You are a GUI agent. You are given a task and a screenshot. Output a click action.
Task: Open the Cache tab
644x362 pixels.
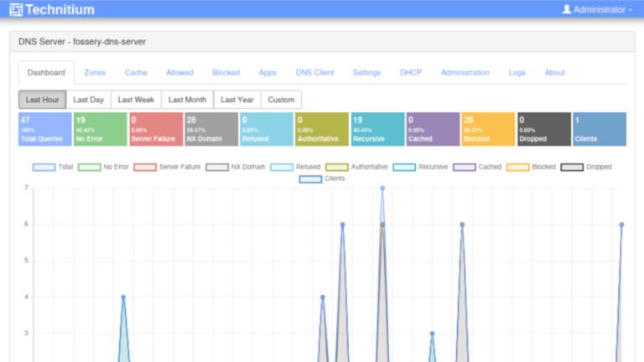136,73
